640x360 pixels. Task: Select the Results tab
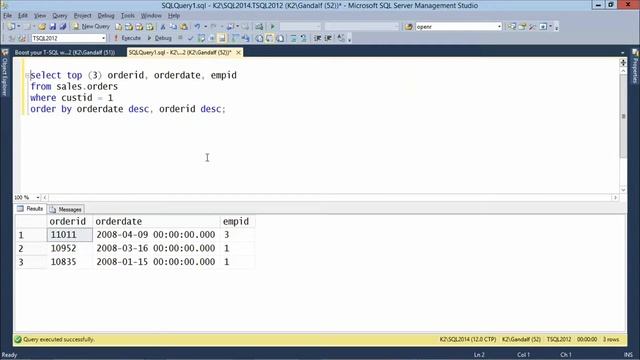30,209
